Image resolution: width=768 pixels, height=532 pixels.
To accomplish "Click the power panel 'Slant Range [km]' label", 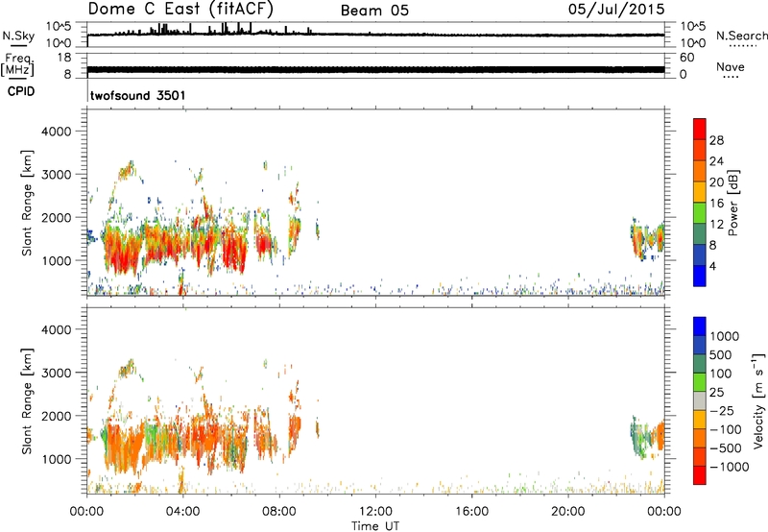I will [x=27, y=203].
